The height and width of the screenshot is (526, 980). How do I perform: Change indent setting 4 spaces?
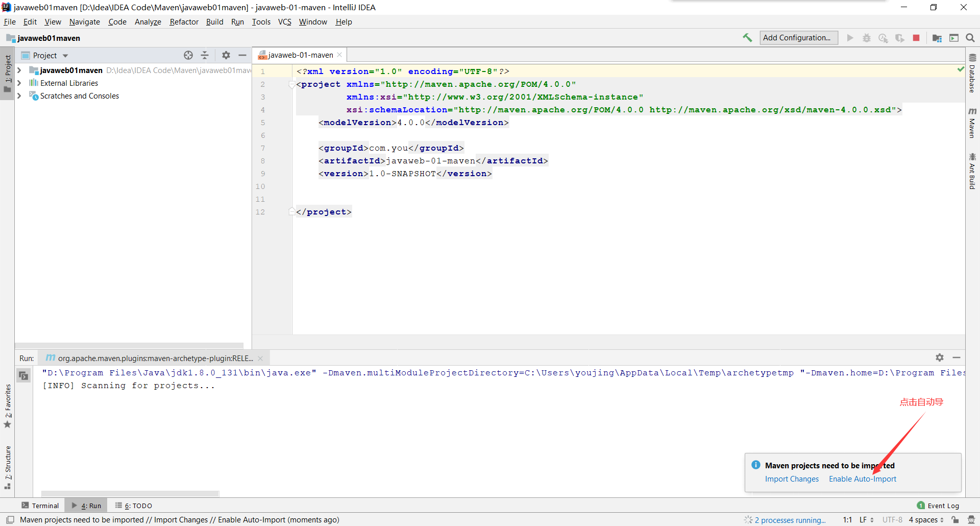click(926, 520)
